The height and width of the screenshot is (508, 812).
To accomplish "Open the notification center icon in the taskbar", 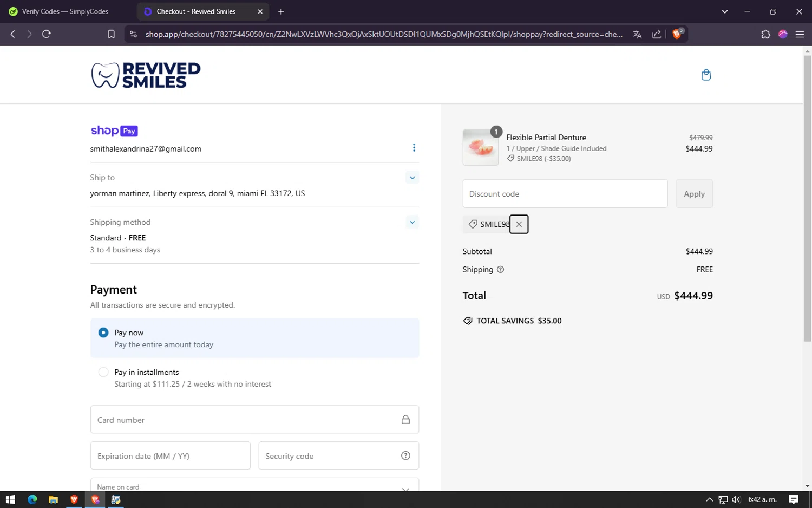I will 794,499.
